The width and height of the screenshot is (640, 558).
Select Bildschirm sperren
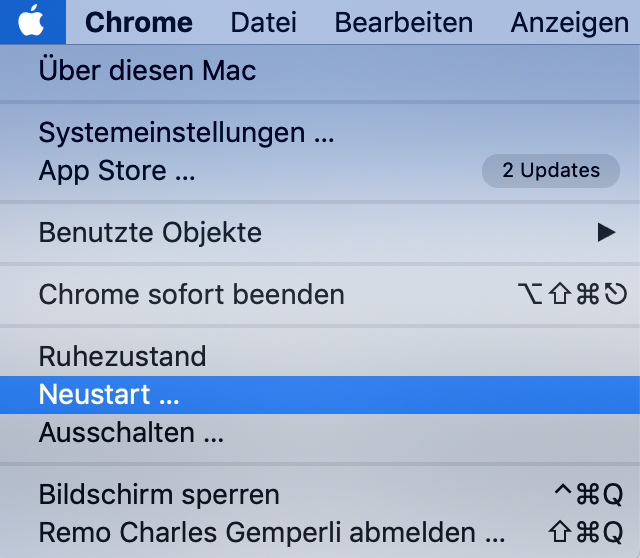click(320, 495)
